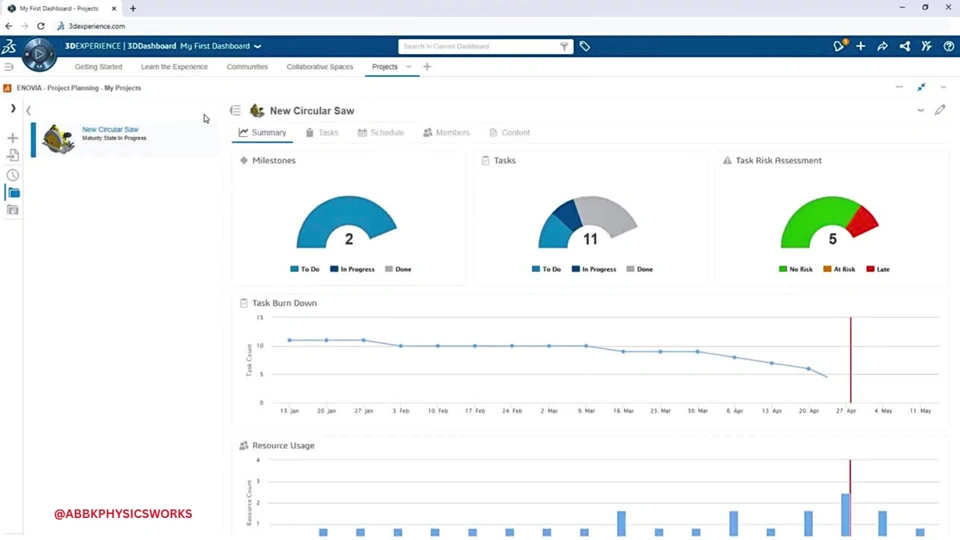
Task: Switch to the Communities tab
Action: 247,67
